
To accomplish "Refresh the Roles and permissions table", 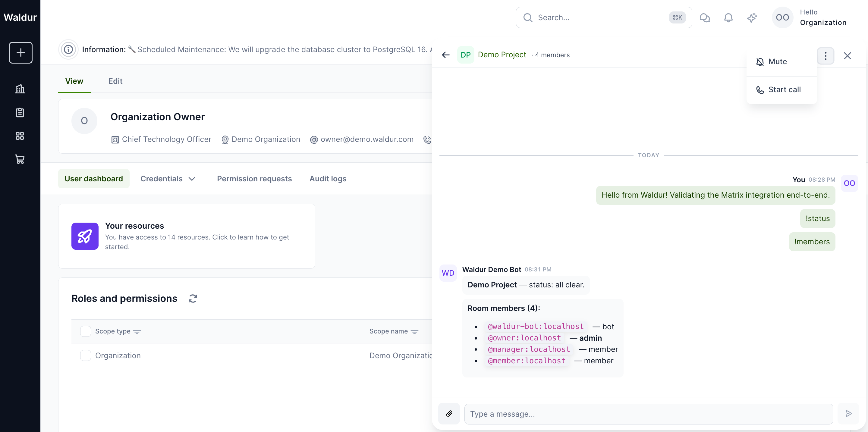I will [193, 298].
